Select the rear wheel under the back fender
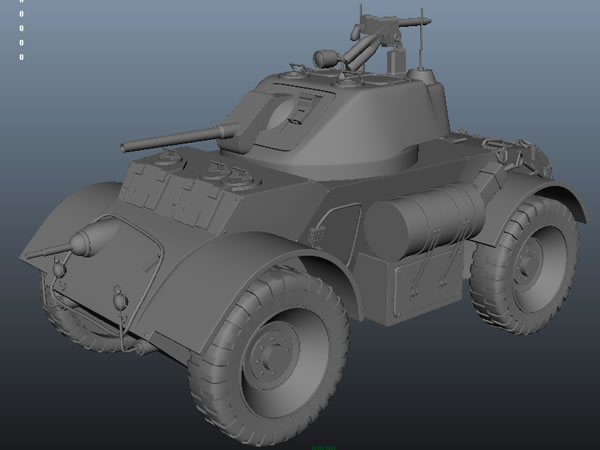 [x=525, y=265]
